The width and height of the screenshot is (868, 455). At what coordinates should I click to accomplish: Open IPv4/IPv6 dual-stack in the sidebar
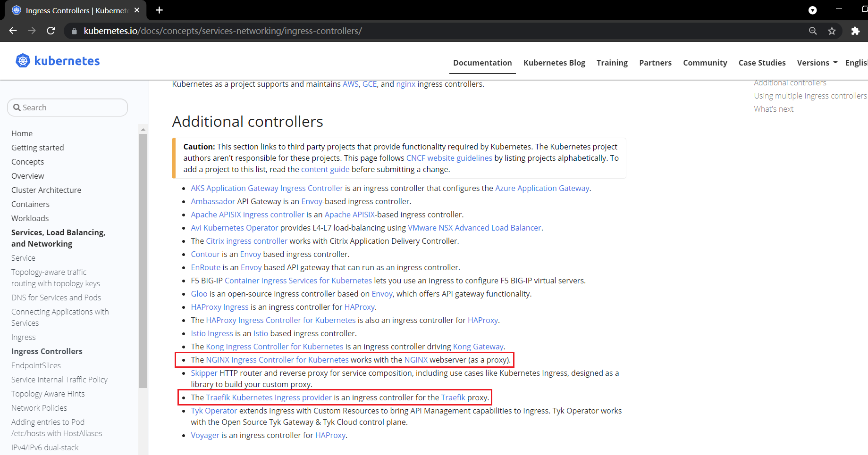point(45,447)
